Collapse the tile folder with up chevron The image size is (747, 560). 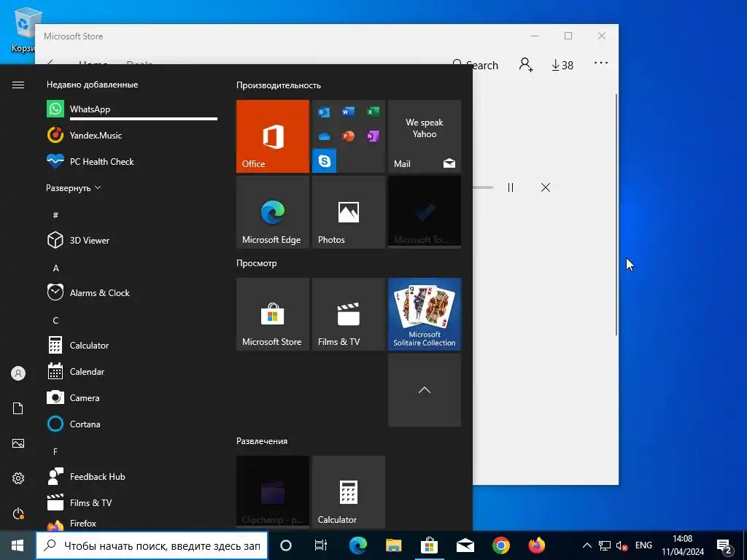tap(425, 391)
